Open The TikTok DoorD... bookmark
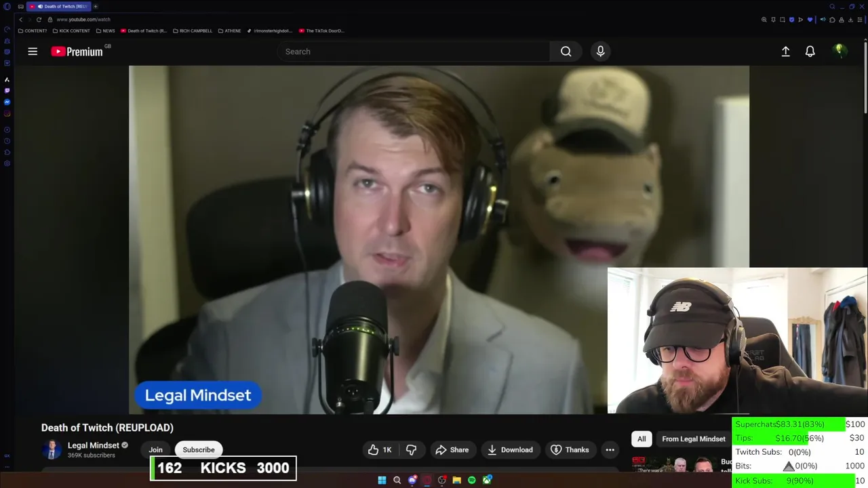 pyautogui.click(x=321, y=30)
